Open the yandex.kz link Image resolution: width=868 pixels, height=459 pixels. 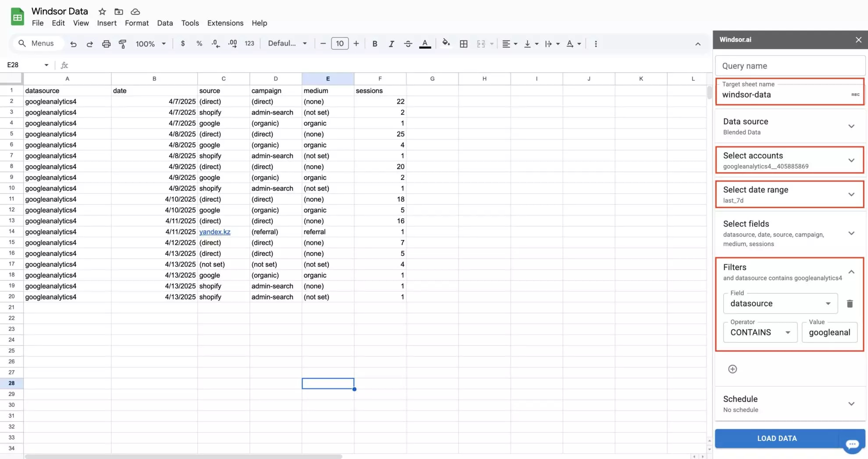(x=215, y=232)
